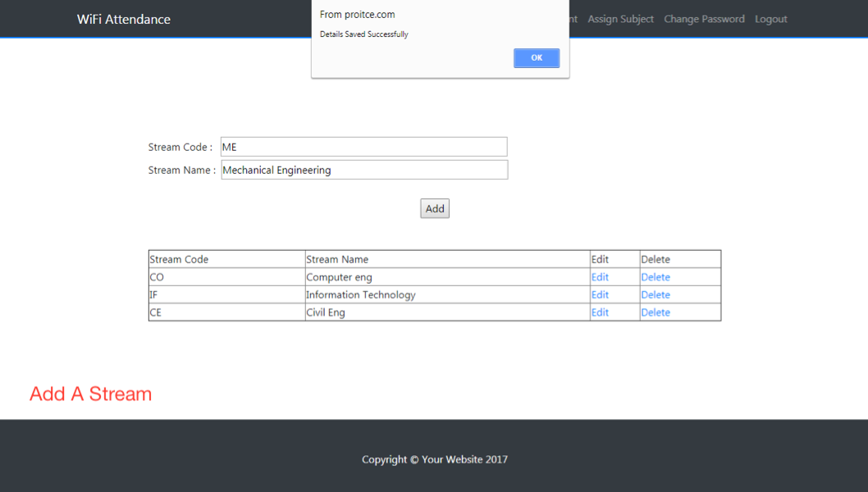Click the WiFi Attendance brand link
868x492 pixels.
[x=124, y=19]
